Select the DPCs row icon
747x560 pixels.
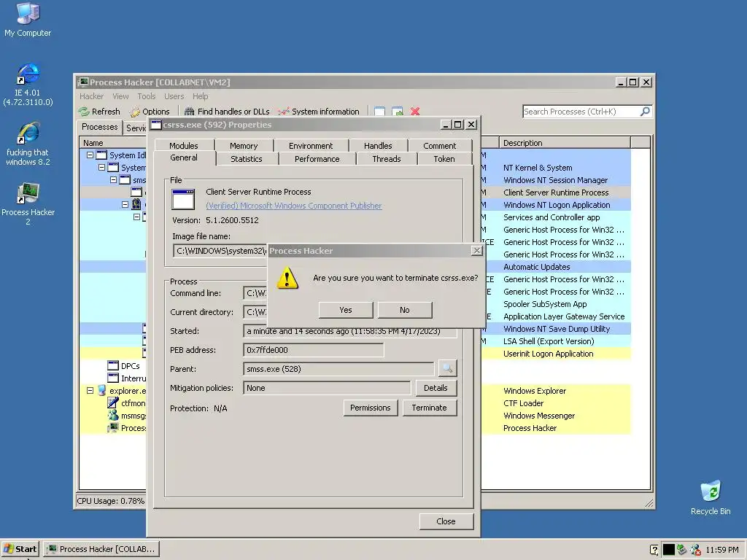[113, 366]
